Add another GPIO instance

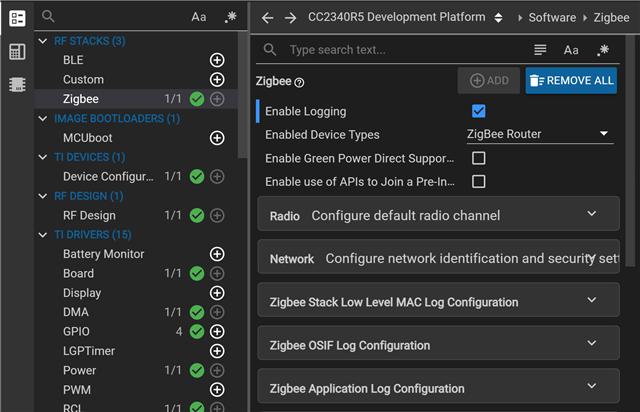tap(217, 332)
